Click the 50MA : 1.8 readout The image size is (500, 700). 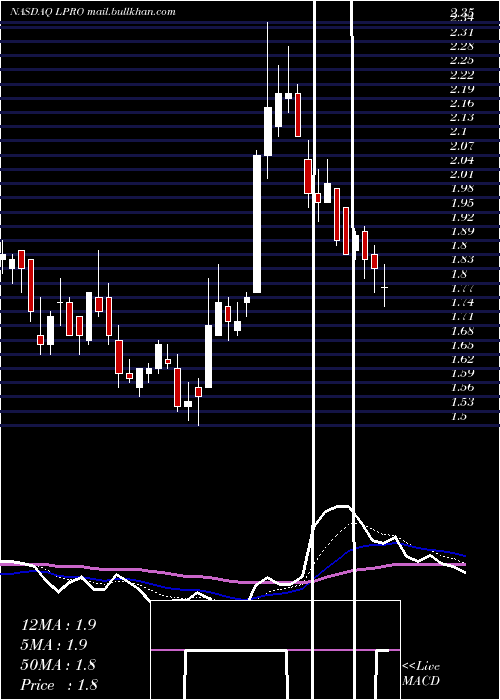[x=58, y=665]
